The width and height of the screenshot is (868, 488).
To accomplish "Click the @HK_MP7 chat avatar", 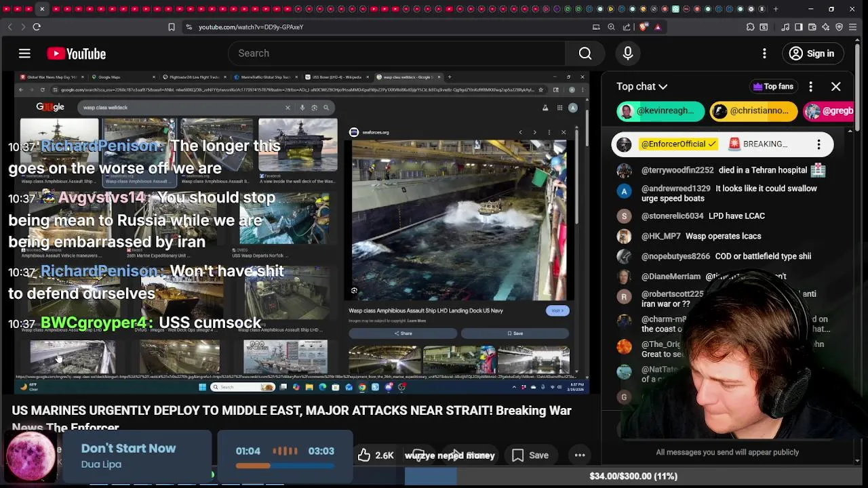I will point(624,237).
